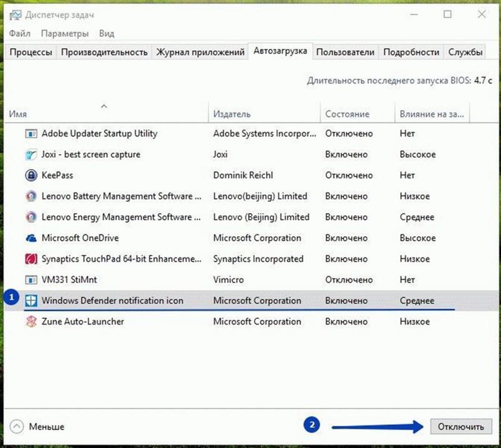Image resolution: width=501 pixels, height=448 pixels.
Task: Switch to the Журнал приложений tab
Action: click(200, 52)
